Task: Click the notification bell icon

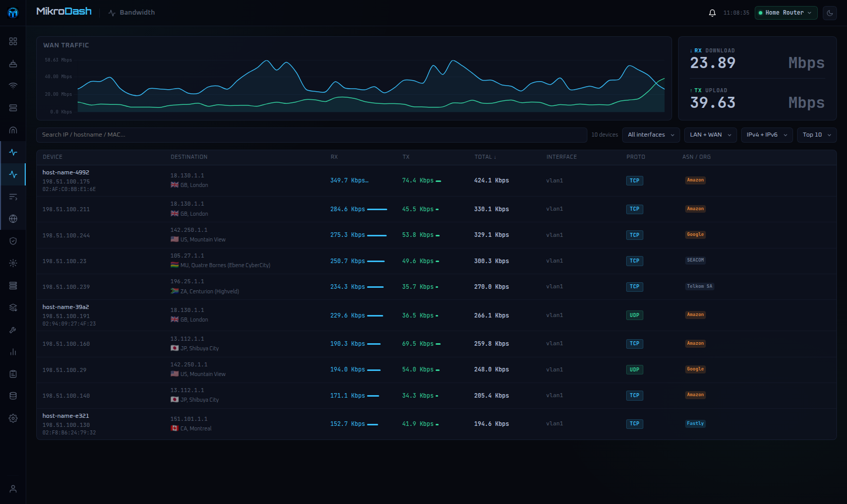Action: click(x=712, y=13)
